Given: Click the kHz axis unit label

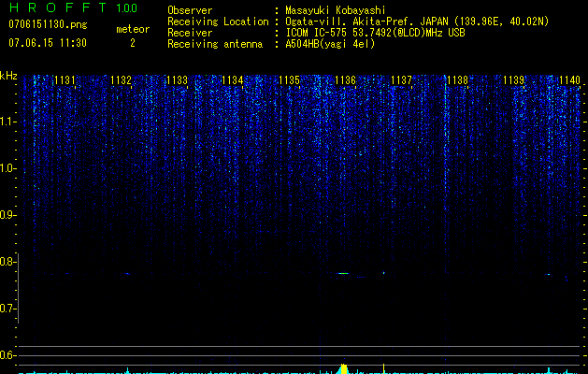Looking at the screenshot, I should pos(8,76).
